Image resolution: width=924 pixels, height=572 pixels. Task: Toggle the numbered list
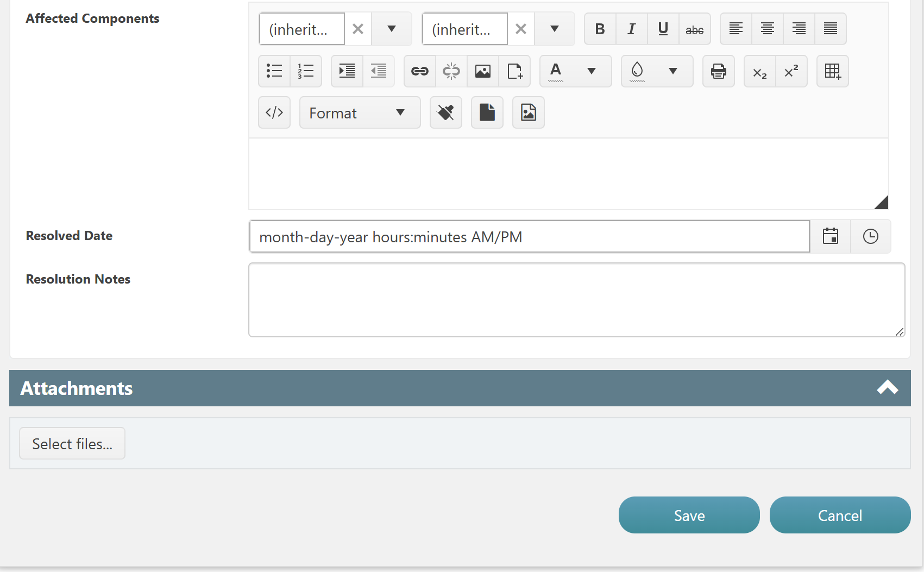(x=306, y=71)
